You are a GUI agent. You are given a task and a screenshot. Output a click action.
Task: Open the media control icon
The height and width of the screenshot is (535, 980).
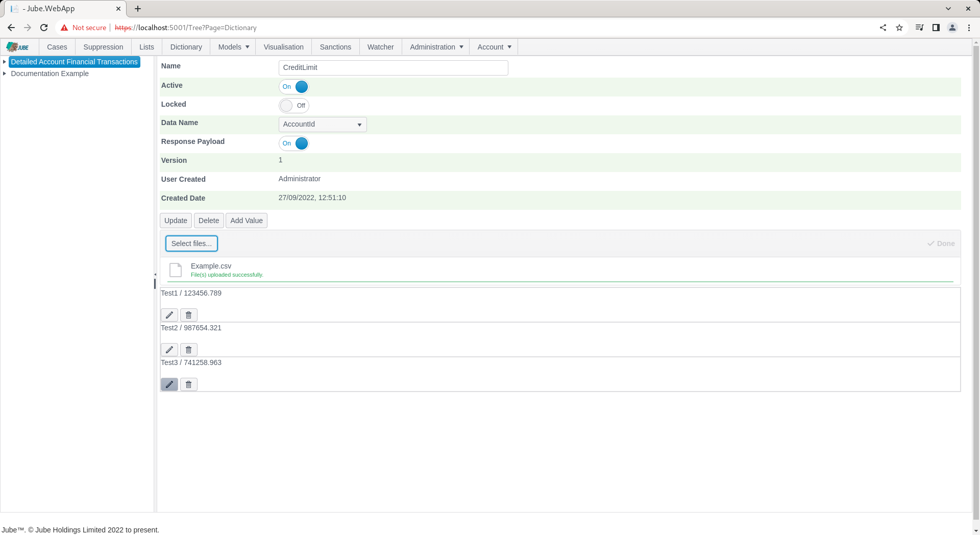[x=919, y=28]
